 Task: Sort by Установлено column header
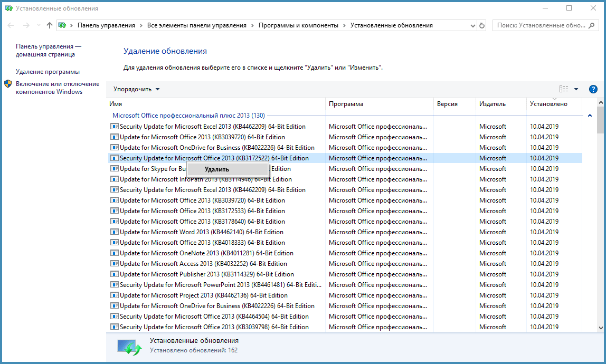click(x=554, y=104)
